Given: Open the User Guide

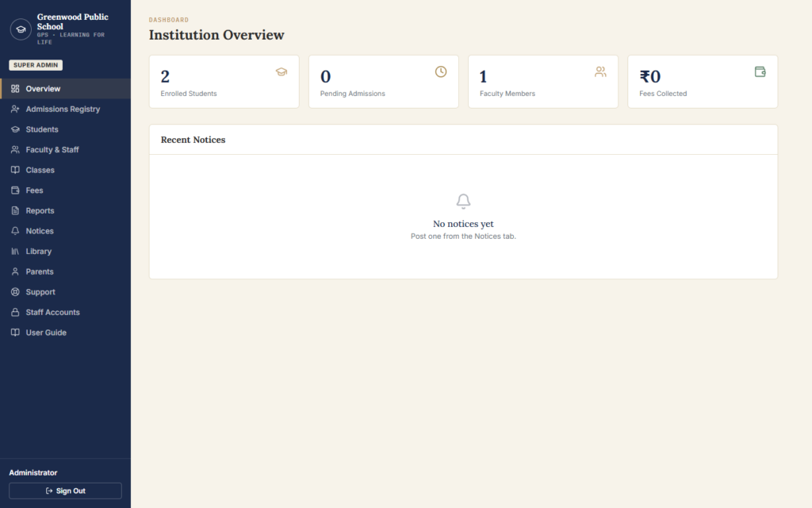Looking at the screenshot, I should tap(65, 333).
